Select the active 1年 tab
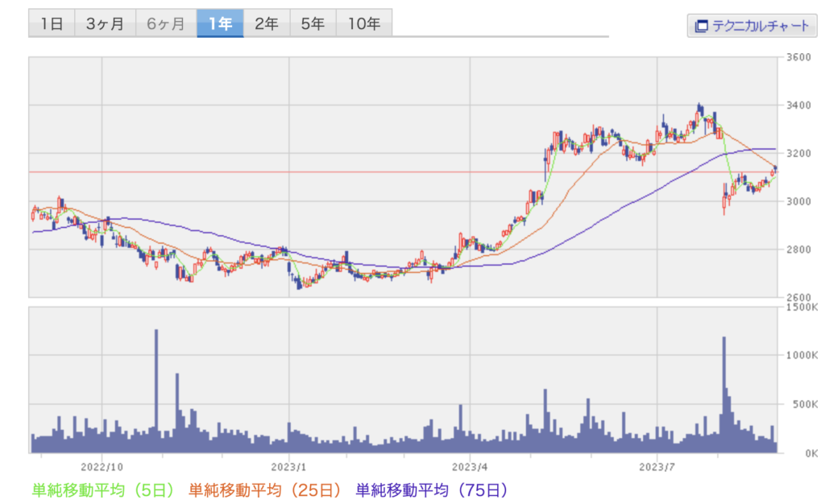Image resolution: width=825 pixels, height=504 pixels. tap(220, 23)
